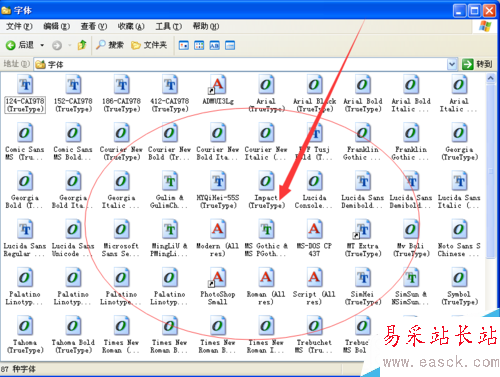Switch to List view icon
The height and width of the screenshot is (377, 500).
pyautogui.click(x=199, y=45)
